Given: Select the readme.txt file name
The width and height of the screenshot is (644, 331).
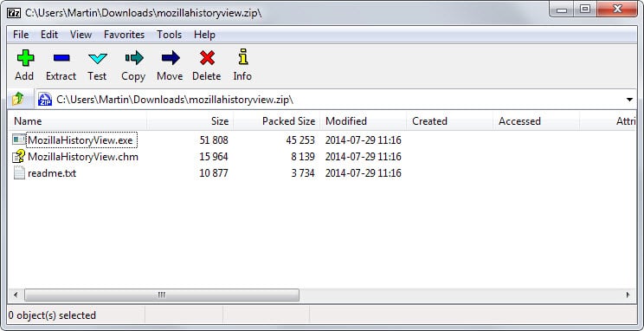Looking at the screenshot, I should pyautogui.click(x=52, y=173).
